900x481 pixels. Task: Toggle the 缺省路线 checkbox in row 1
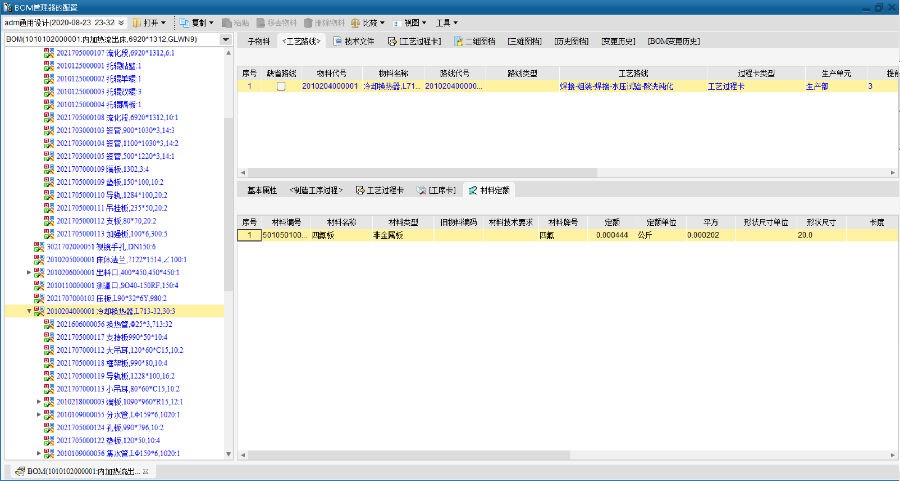click(x=281, y=87)
